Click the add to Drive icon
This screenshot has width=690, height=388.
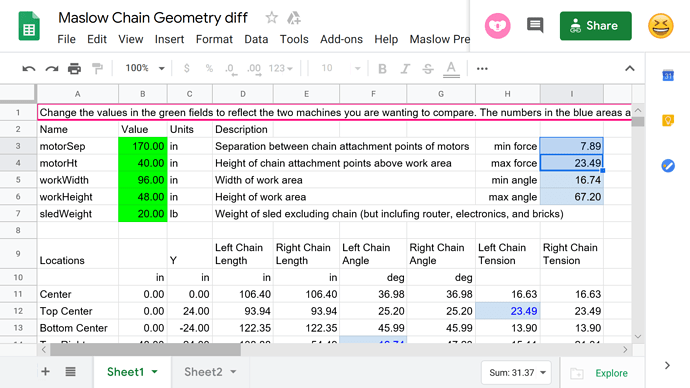(294, 18)
